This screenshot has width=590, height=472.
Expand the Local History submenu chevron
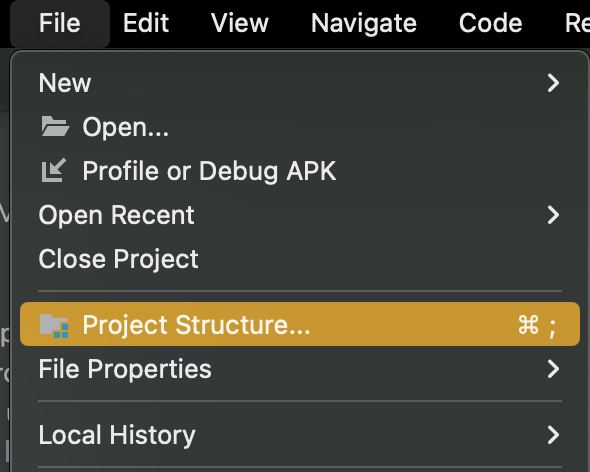click(x=553, y=435)
